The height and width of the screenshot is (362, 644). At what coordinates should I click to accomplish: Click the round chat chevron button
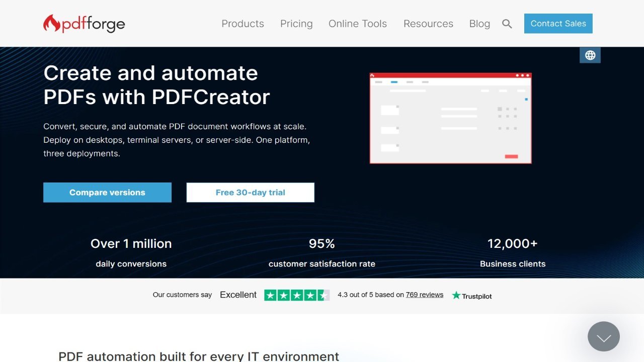pyautogui.click(x=604, y=336)
